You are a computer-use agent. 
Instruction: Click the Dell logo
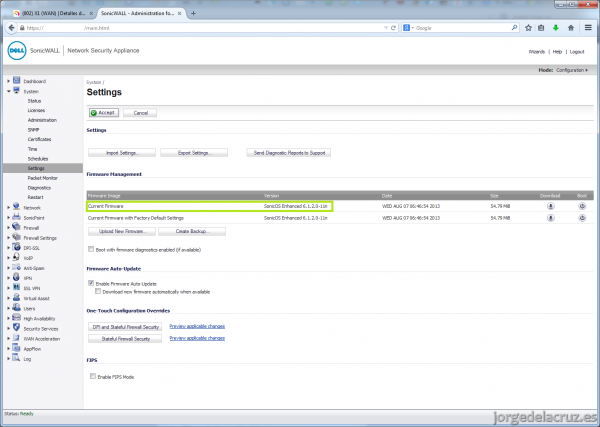point(17,51)
